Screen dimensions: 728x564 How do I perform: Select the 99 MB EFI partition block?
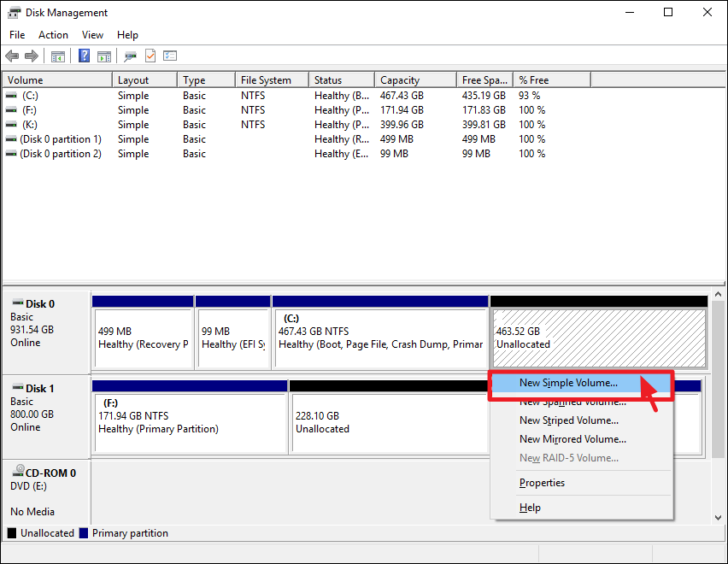point(233,332)
